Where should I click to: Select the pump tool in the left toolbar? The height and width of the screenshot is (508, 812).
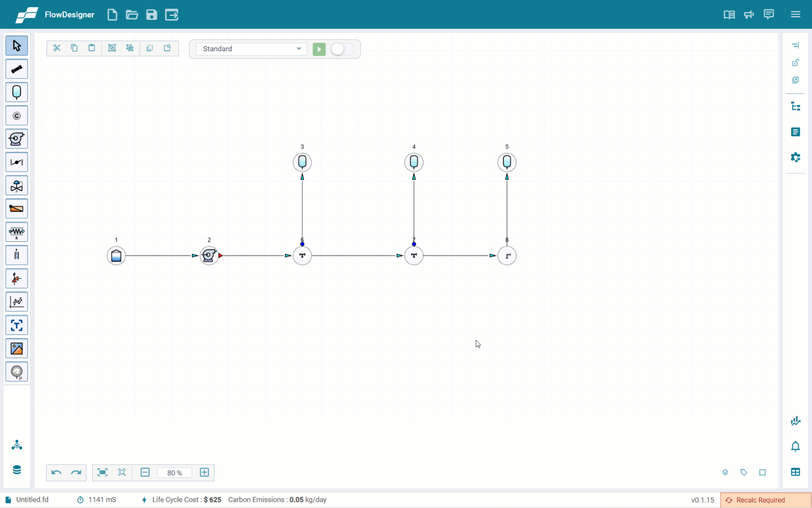pos(16,139)
